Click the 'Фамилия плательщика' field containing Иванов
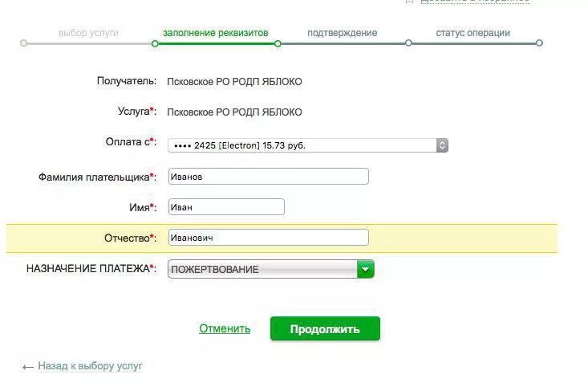This screenshot has height=387, width=588. click(269, 177)
